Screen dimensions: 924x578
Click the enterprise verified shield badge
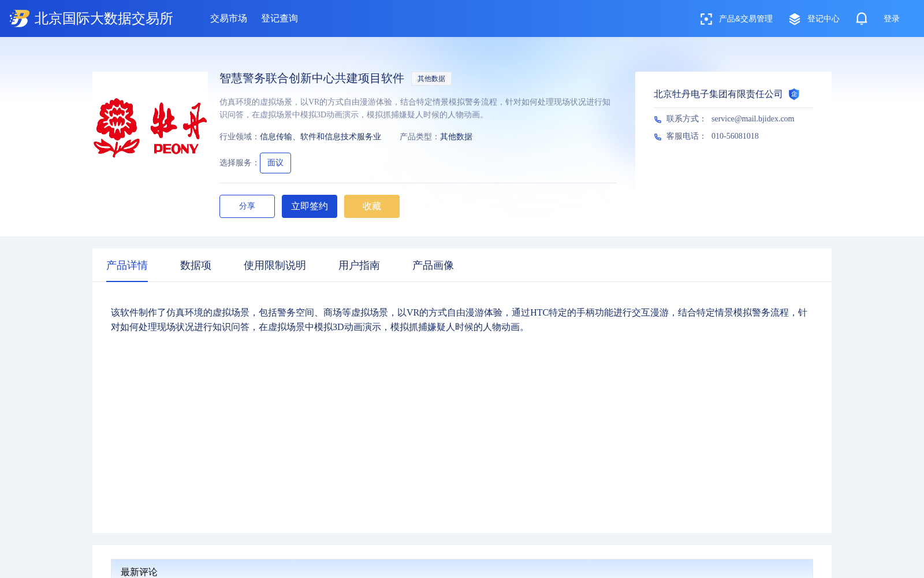coord(794,94)
